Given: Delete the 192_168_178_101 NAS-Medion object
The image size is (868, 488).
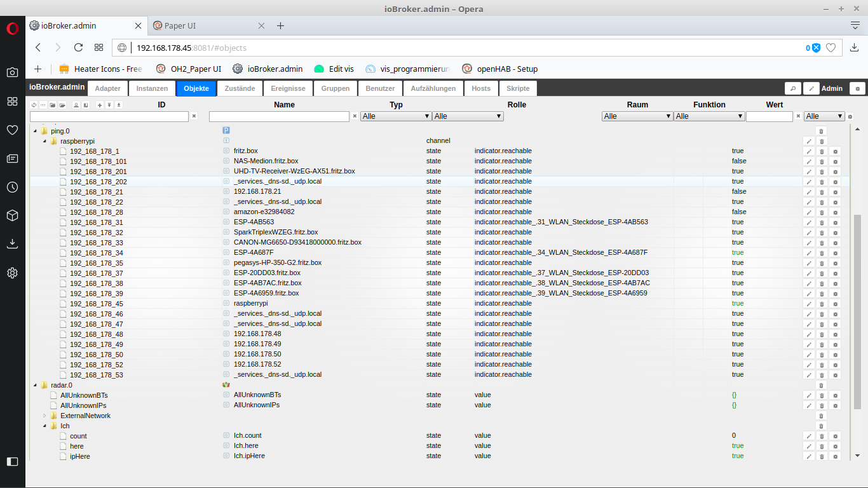Looking at the screenshot, I should tap(822, 161).
